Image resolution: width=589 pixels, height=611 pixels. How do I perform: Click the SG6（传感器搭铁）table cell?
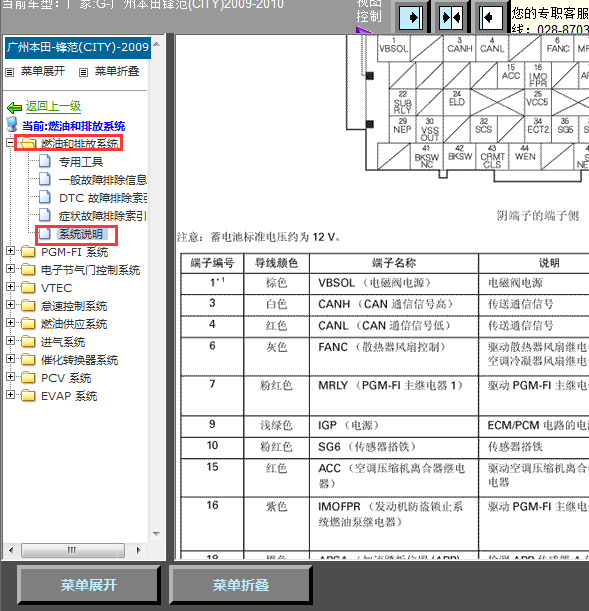(394, 447)
